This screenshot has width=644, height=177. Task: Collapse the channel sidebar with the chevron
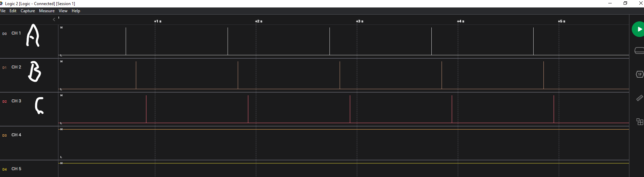click(x=54, y=20)
